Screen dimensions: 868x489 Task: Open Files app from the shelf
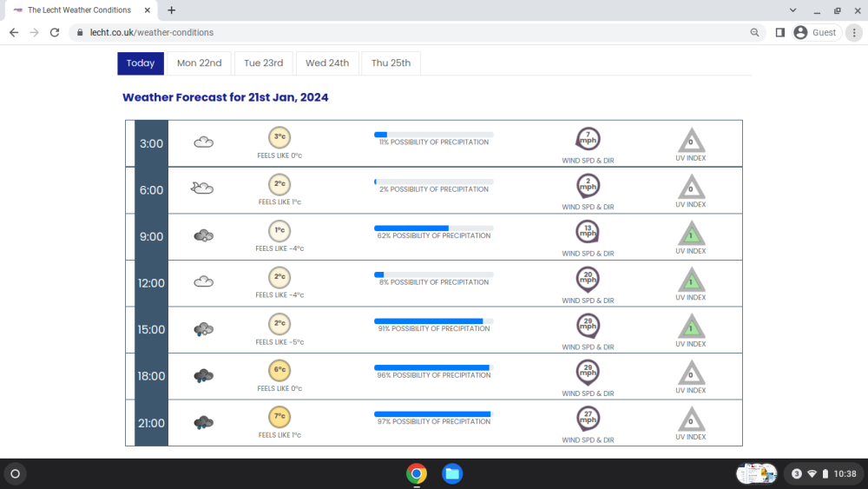click(452, 473)
